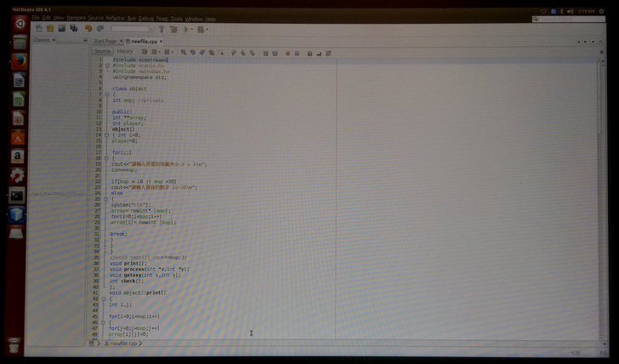Switch editor to History view
This screenshot has width=619, height=364.
[125, 51]
